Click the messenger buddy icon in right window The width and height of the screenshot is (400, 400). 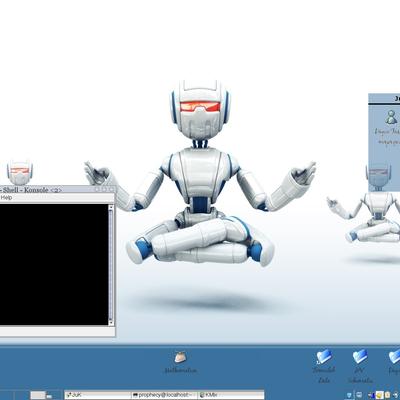tap(391, 117)
